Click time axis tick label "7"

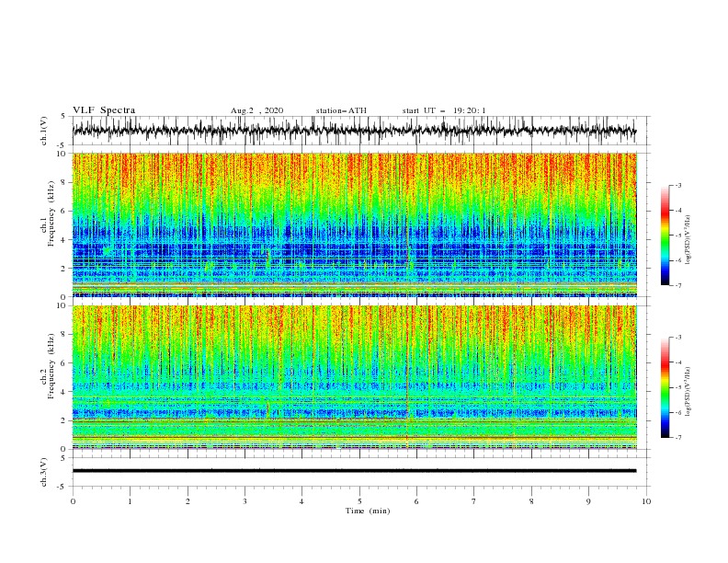click(x=474, y=501)
